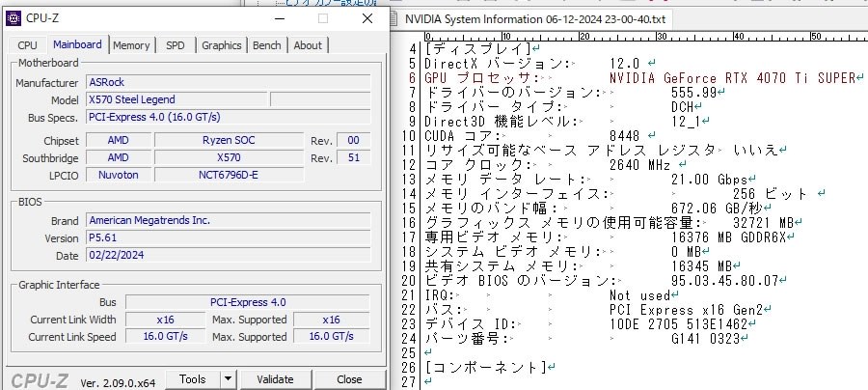Screen dimensions: 868x390
Task: Click the CUDA cores 8448 line
Action: [540, 136]
